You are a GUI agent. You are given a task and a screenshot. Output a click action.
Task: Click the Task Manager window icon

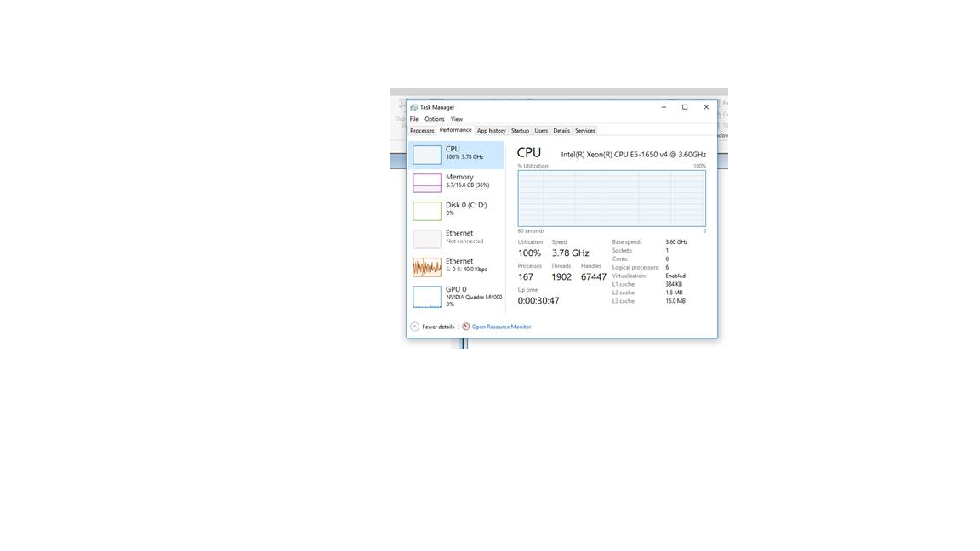[413, 107]
